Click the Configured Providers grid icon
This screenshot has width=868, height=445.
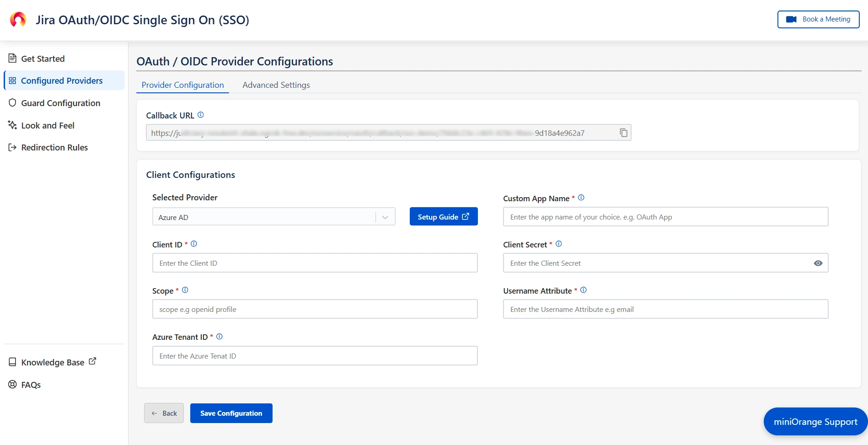12,80
